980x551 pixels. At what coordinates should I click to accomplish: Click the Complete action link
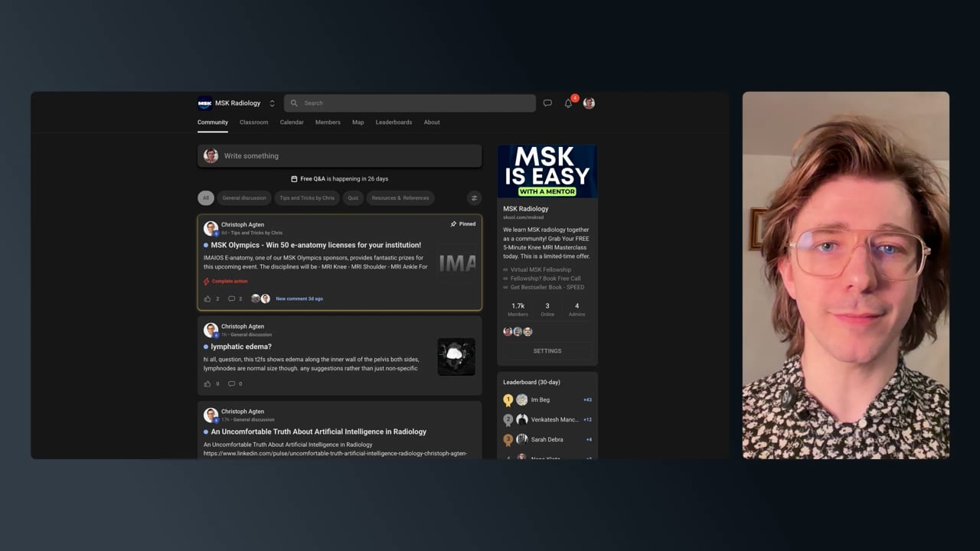(226, 281)
